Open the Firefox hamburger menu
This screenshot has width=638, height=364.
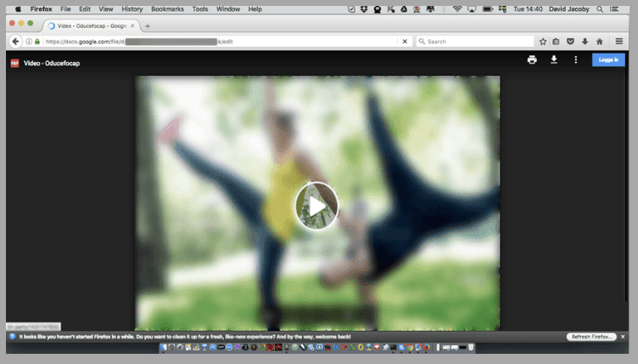click(619, 42)
